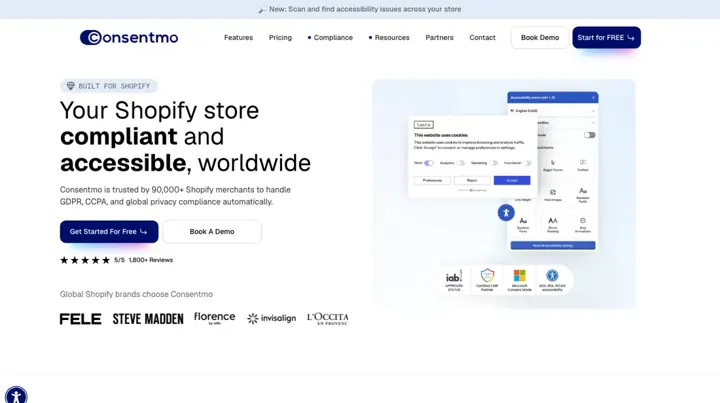Screen dimensions: 720x403
Task: Click the Florence brand logo
Action: 214,318
